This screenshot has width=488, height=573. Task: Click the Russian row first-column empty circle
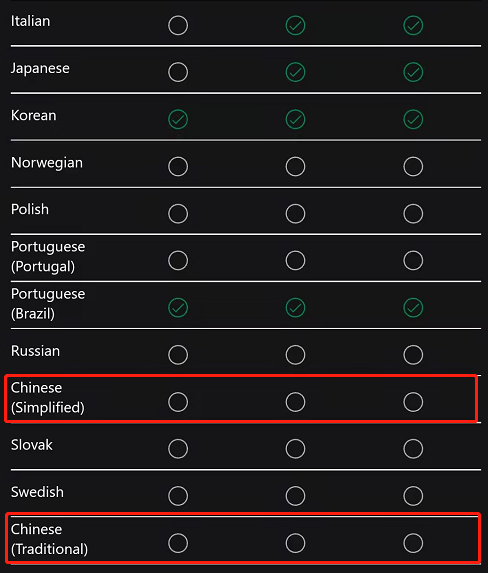pos(178,355)
